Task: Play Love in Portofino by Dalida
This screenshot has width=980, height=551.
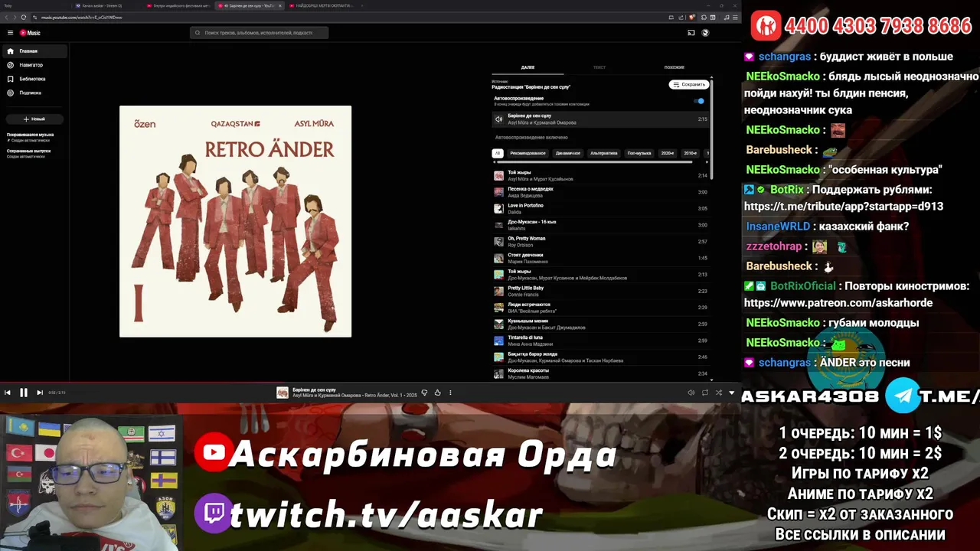Action: [x=601, y=208]
